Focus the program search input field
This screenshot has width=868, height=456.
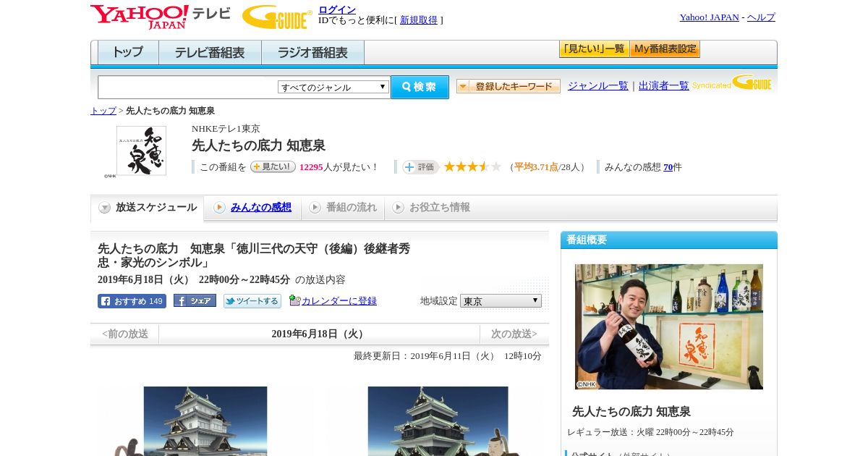click(x=188, y=87)
